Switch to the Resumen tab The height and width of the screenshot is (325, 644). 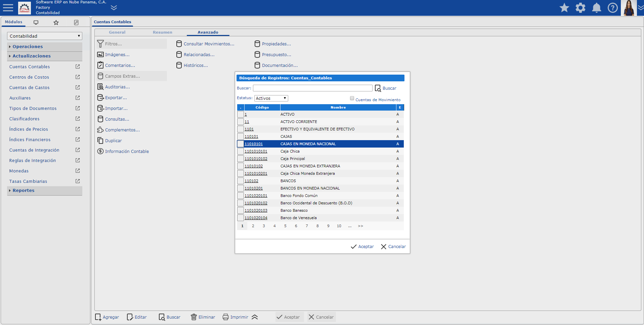click(162, 32)
